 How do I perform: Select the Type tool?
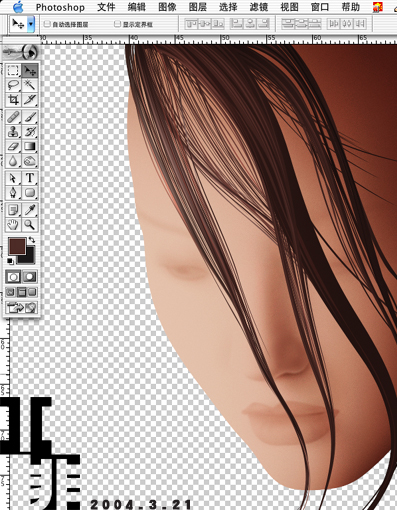(x=30, y=178)
